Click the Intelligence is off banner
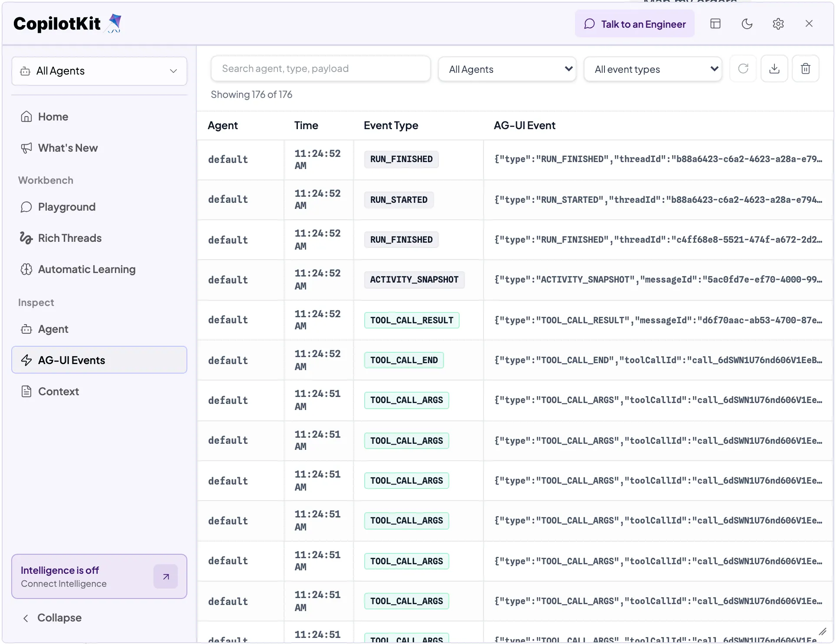Image resolution: width=836 pixels, height=644 pixels. coord(99,576)
